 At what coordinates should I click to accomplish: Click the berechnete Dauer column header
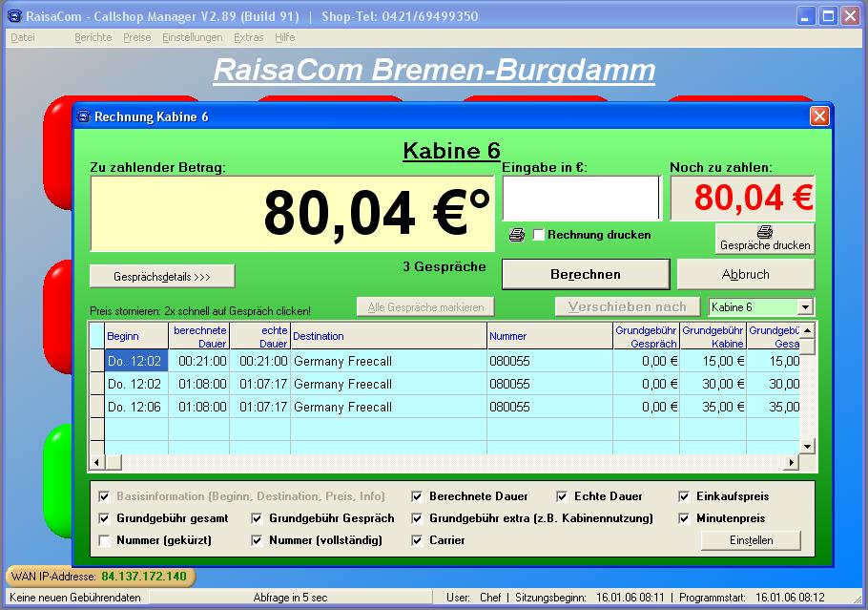(x=199, y=336)
